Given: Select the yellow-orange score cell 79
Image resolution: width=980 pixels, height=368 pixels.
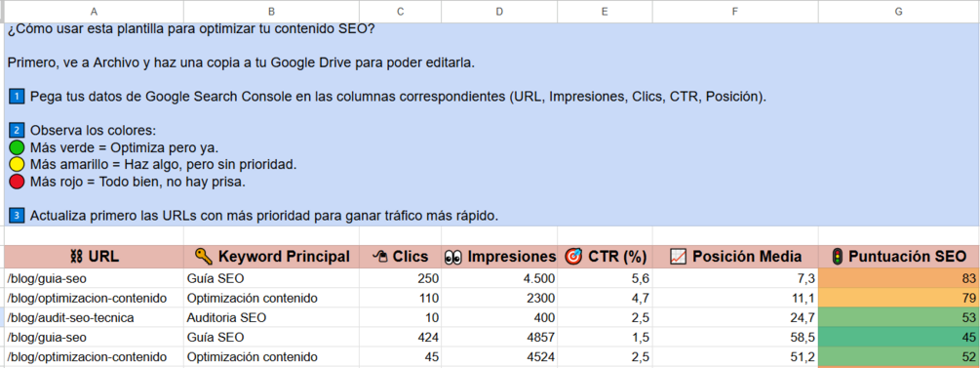Looking at the screenshot, I should tap(899, 298).
